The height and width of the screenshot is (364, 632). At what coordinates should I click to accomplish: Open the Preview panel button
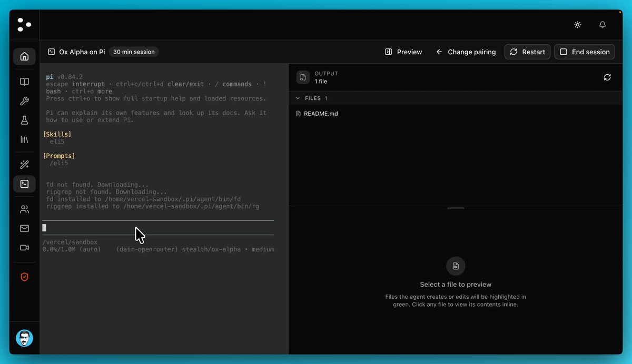click(x=403, y=52)
